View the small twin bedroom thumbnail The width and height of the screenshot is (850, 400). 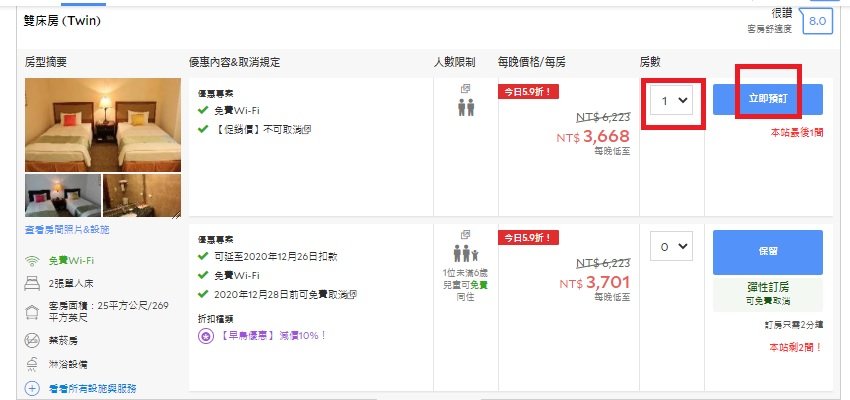click(63, 195)
